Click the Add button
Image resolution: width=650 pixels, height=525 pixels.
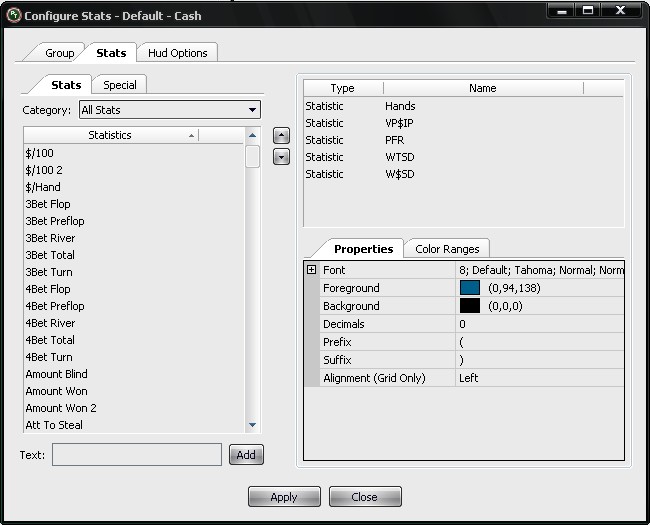pyautogui.click(x=246, y=455)
